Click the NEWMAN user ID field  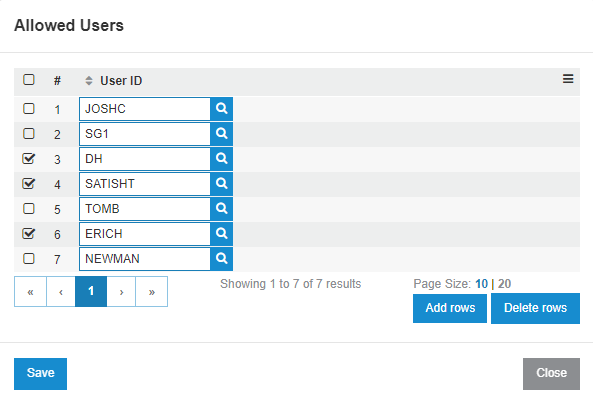(x=145, y=259)
